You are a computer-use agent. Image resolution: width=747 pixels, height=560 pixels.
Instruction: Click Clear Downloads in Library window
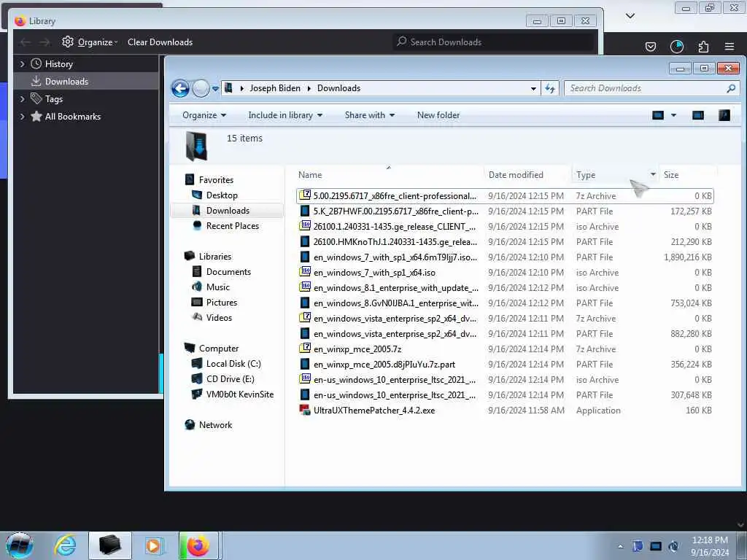click(160, 42)
